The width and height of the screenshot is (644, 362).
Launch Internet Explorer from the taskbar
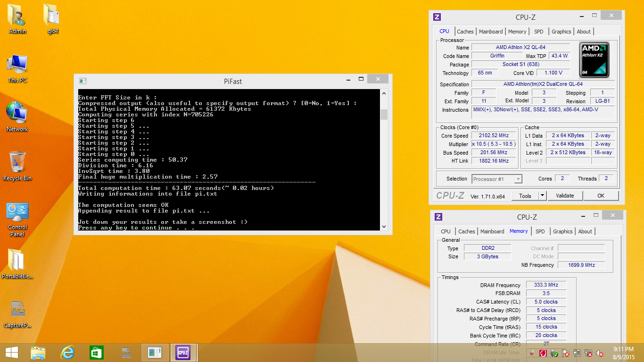[x=67, y=353]
